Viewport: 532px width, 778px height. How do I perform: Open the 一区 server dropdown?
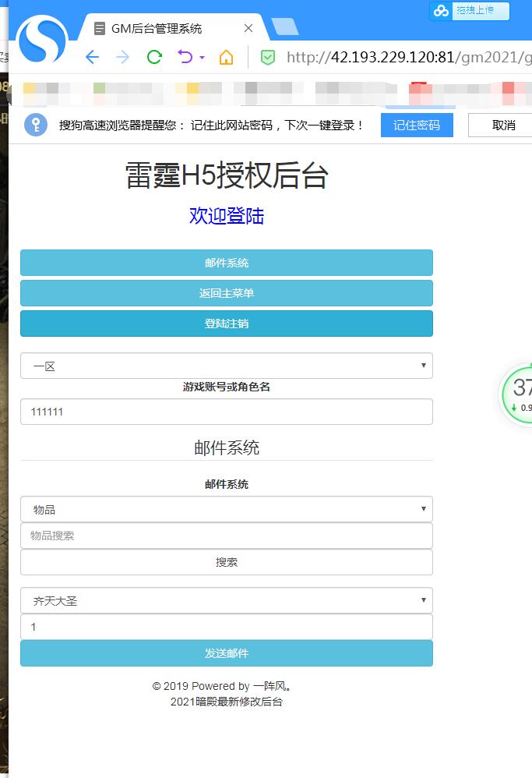click(226, 366)
